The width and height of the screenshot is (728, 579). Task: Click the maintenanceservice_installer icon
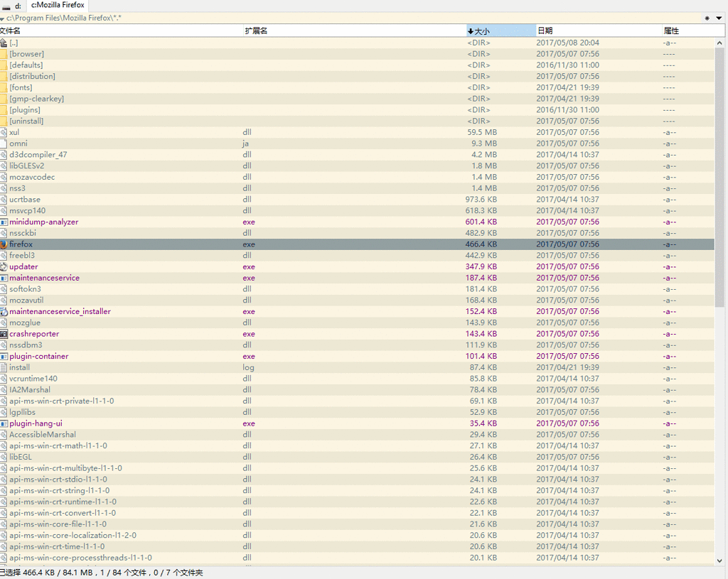4,311
